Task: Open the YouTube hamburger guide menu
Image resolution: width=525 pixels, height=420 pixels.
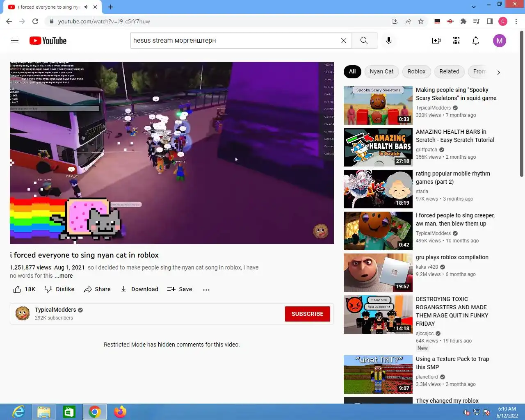Action: (x=15, y=41)
